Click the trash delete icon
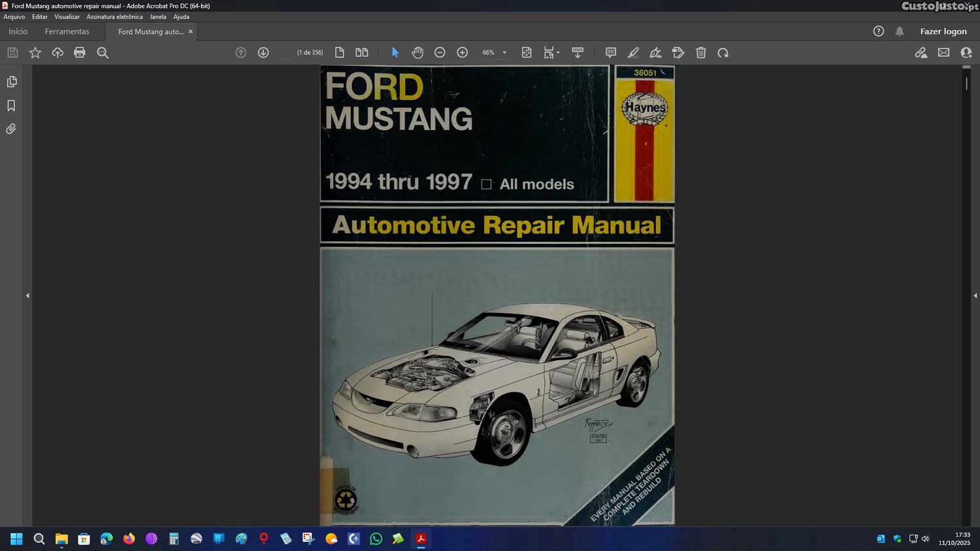Viewport: 980px width, 551px height. click(x=701, y=53)
